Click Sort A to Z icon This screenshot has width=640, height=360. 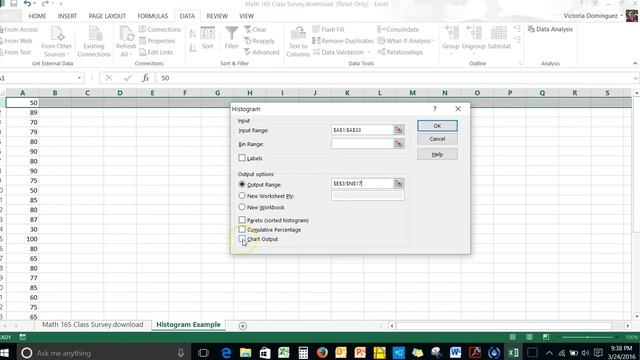click(x=192, y=34)
